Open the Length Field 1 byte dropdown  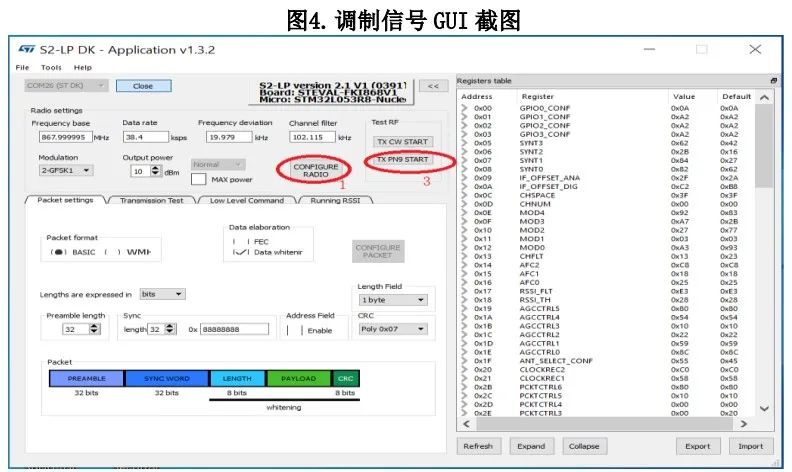393,300
